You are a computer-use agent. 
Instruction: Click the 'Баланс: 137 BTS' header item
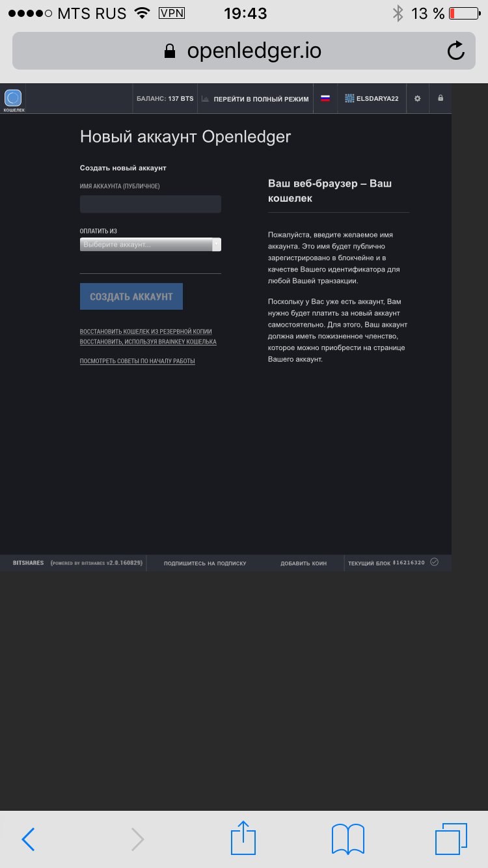(x=165, y=99)
